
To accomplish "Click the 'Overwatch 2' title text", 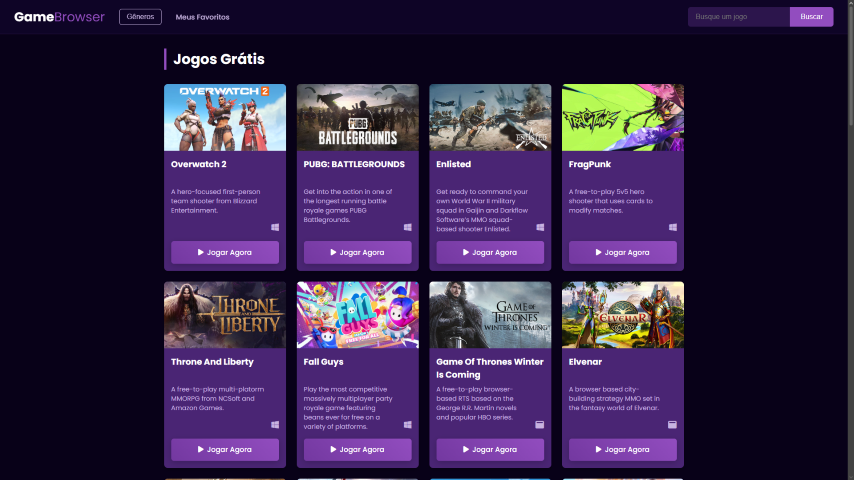I will [199, 164].
